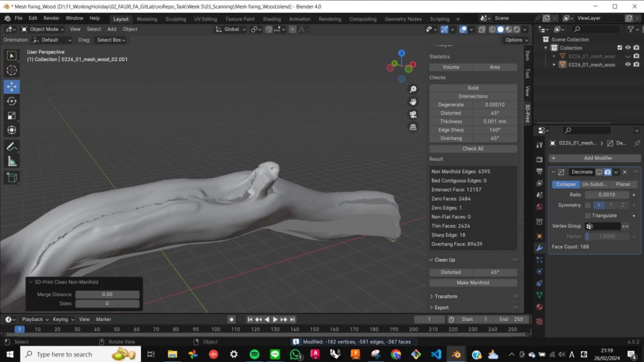The image size is (644, 362).
Task: Click the viewport pan hand icon
Action: [413, 102]
